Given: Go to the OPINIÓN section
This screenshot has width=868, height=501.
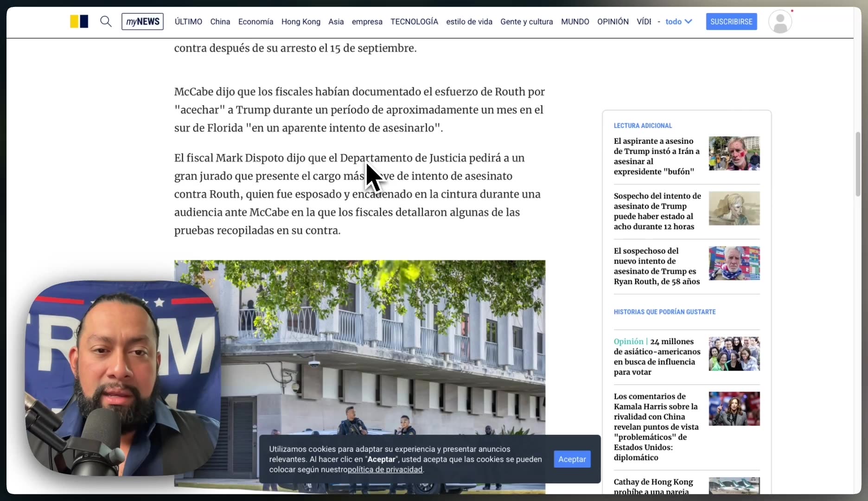Looking at the screenshot, I should 613,21.
